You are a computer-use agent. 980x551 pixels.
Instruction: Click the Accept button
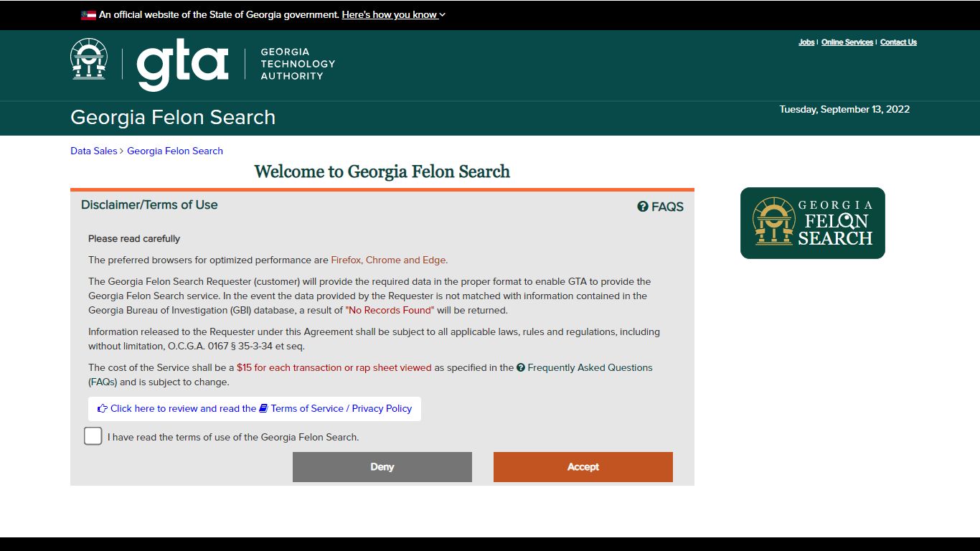[x=583, y=467]
